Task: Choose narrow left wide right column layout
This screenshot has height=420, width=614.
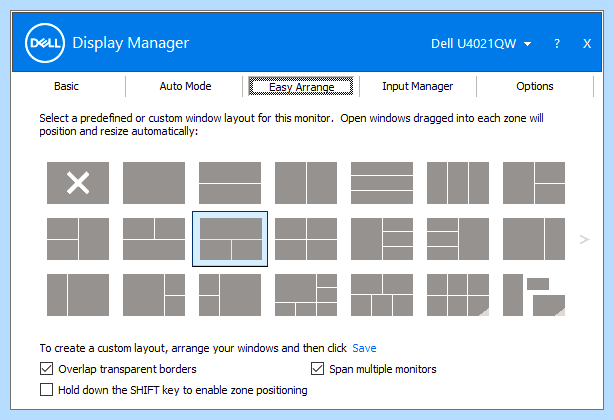Action: (x=78, y=295)
